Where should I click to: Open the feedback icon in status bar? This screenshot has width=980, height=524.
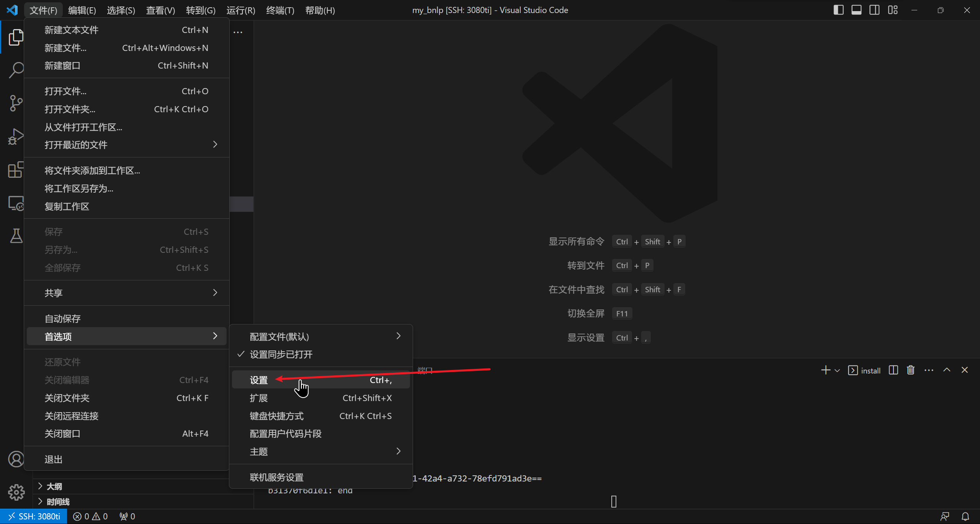tap(945, 516)
